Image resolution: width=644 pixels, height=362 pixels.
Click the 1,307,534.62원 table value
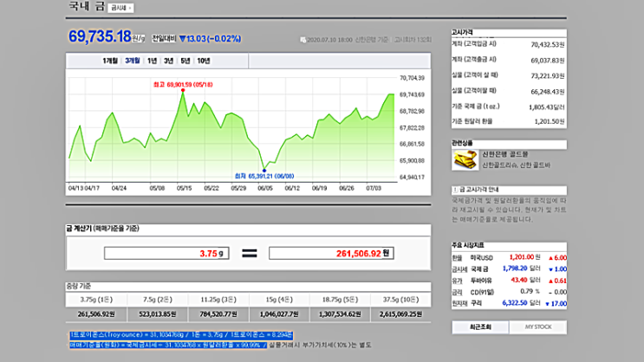(340, 314)
